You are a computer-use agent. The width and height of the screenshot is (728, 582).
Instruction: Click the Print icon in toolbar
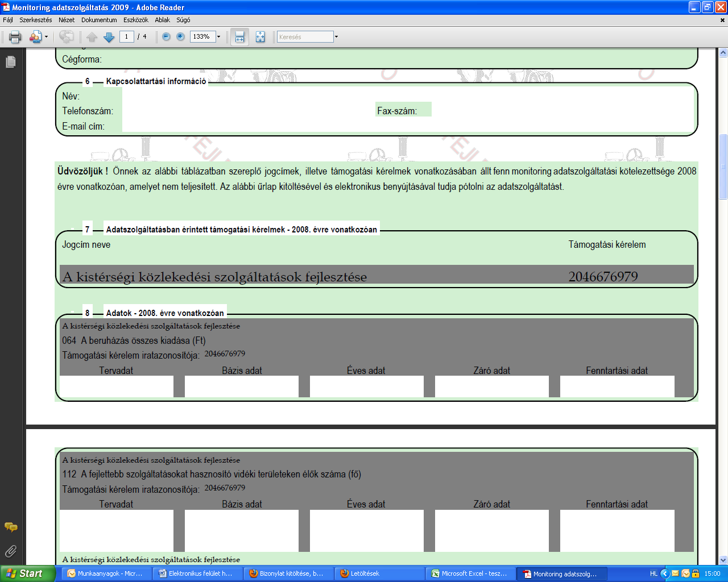coord(15,37)
